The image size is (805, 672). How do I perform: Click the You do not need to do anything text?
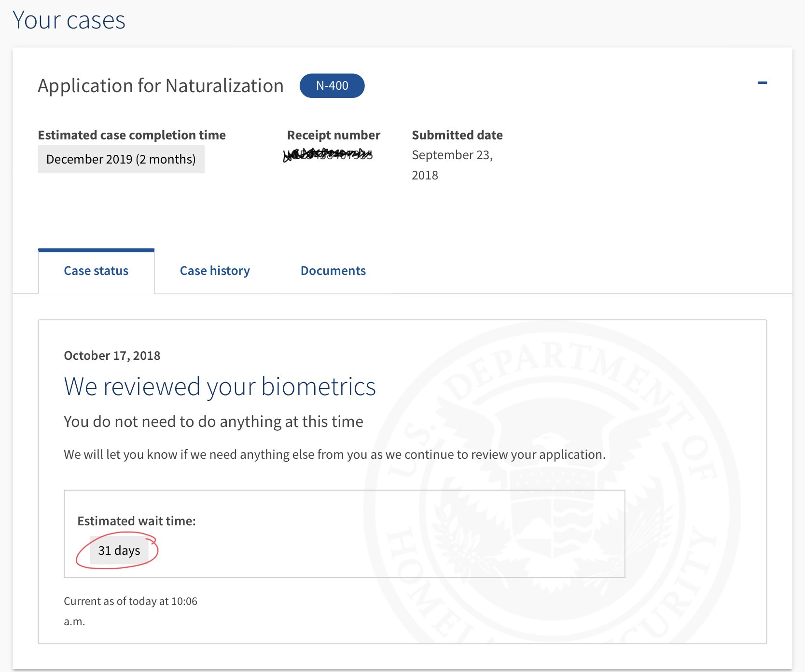click(x=213, y=422)
